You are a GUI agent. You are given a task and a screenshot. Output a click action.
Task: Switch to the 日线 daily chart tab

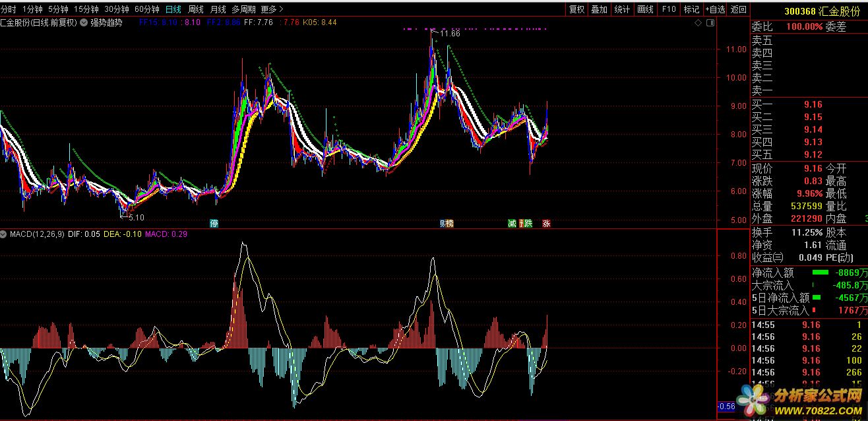coord(173,9)
